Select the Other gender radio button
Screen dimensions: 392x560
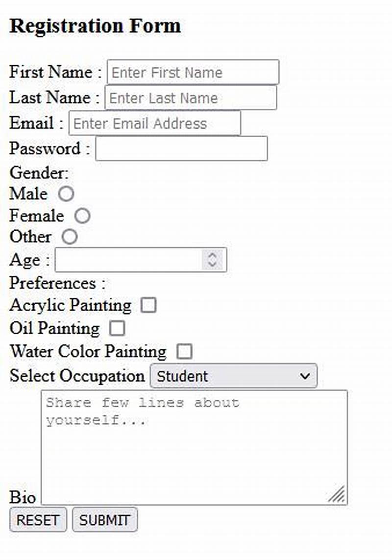(x=70, y=237)
